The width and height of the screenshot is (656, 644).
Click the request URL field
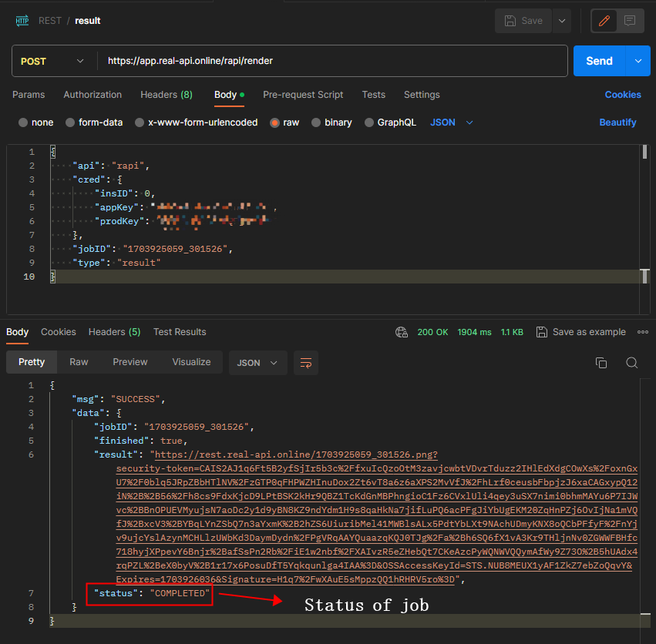click(x=331, y=61)
